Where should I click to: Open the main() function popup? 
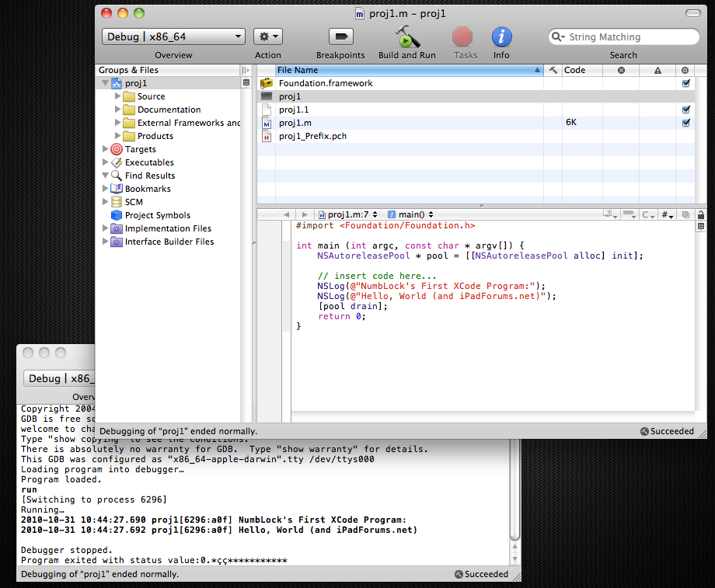410,214
